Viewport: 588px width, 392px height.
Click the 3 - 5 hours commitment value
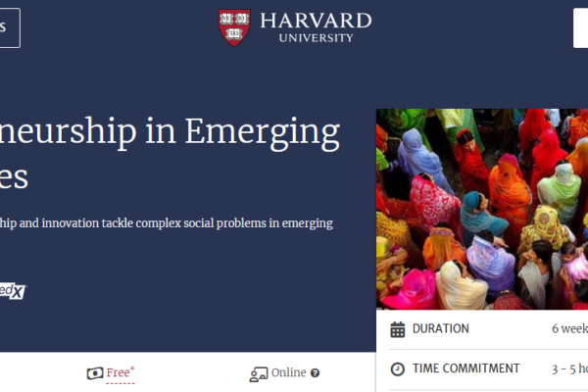click(x=569, y=369)
